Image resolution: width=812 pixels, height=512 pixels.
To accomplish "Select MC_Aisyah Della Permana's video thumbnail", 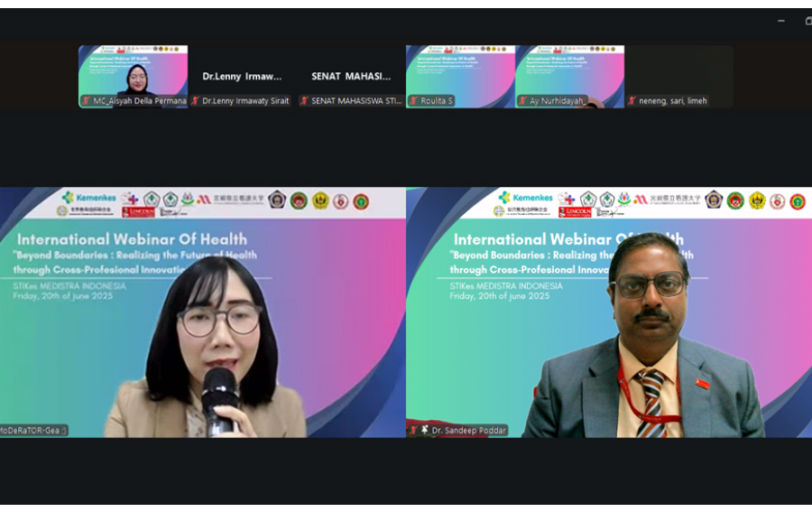I will click(x=134, y=77).
